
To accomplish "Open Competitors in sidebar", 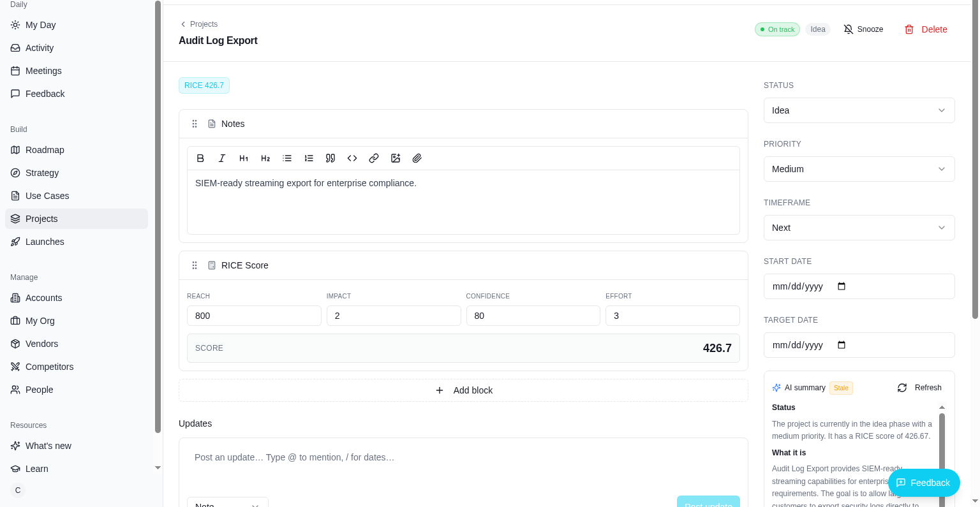I will (77, 367).
